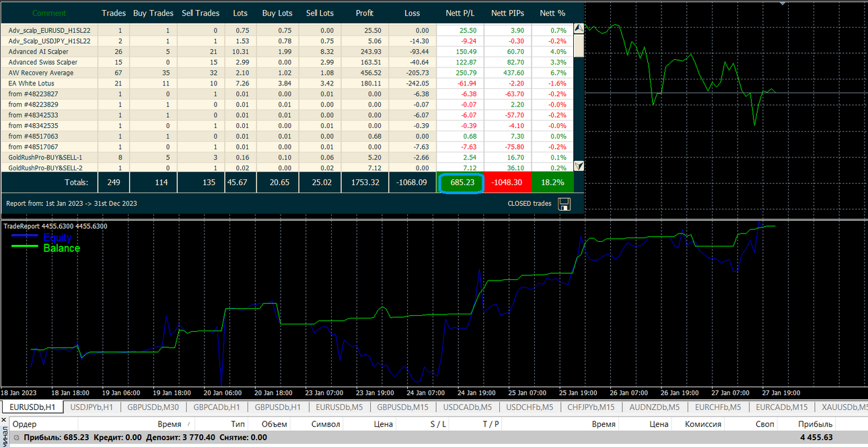Click the chart shift triangle marker at chart top
The height and width of the screenshot is (447, 868).
click(x=782, y=3)
